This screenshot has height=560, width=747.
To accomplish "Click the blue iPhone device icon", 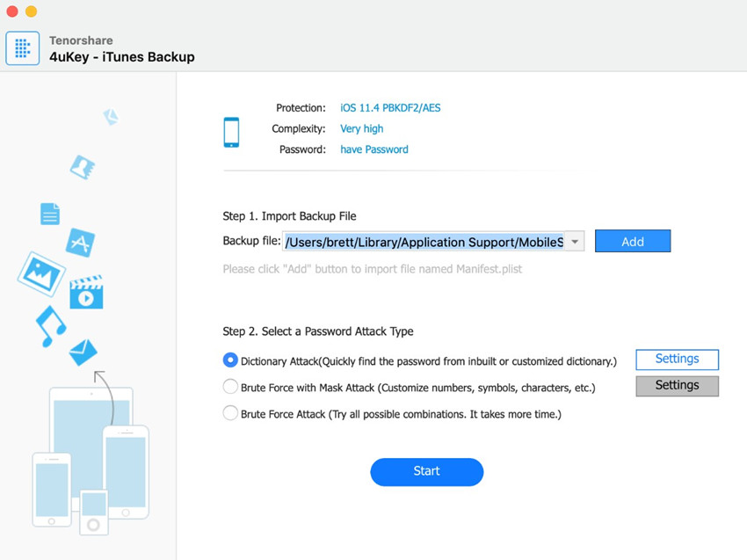I will pyautogui.click(x=231, y=132).
